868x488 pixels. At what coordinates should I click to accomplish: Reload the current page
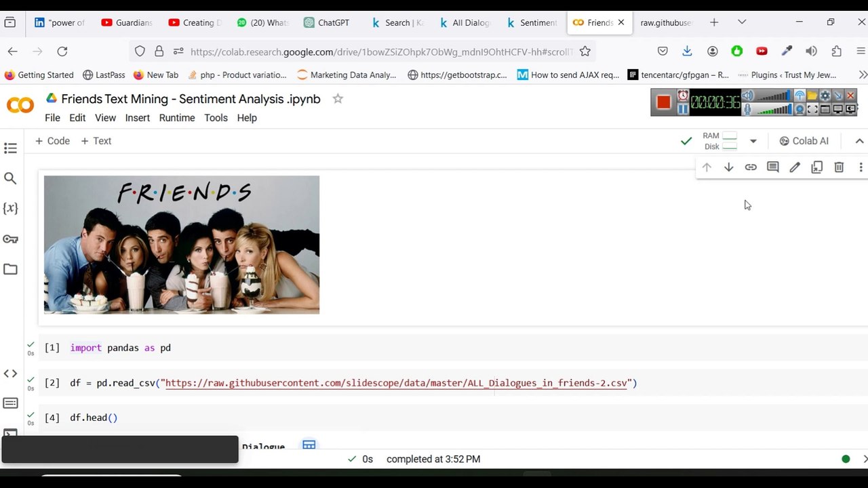pyautogui.click(x=62, y=52)
